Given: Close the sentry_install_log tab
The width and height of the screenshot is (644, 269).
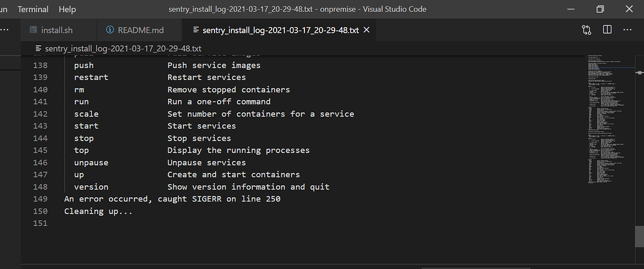Looking at the screenshot, I should 367,30.
